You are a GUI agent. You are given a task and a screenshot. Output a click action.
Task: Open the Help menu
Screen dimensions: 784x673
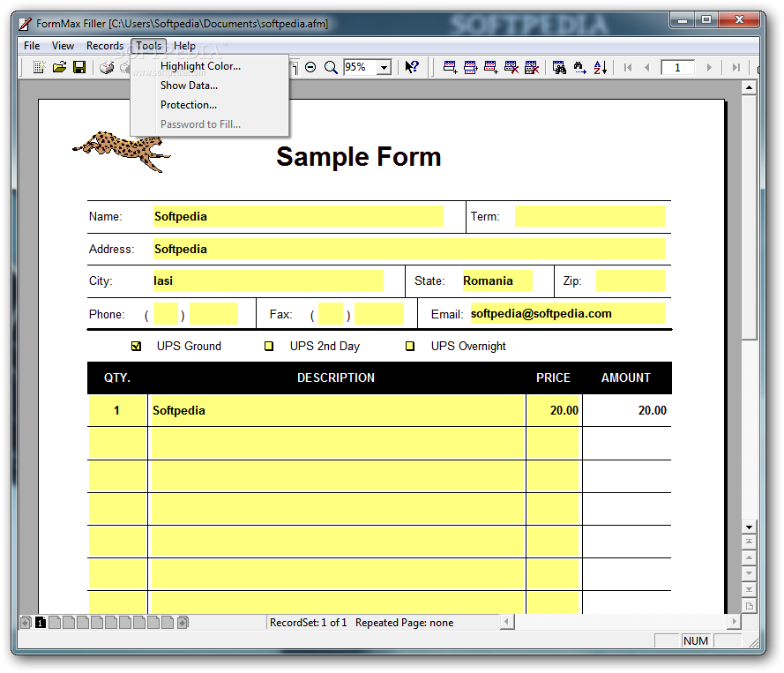pos(184,46)
